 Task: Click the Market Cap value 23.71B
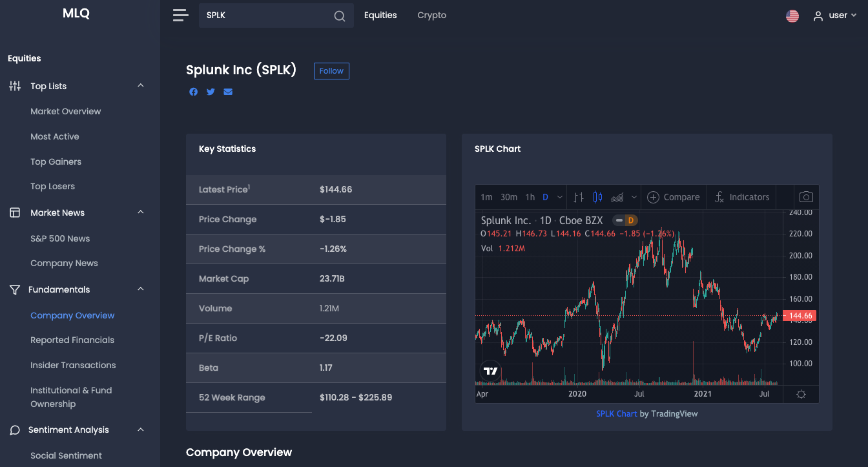(332, 279)
